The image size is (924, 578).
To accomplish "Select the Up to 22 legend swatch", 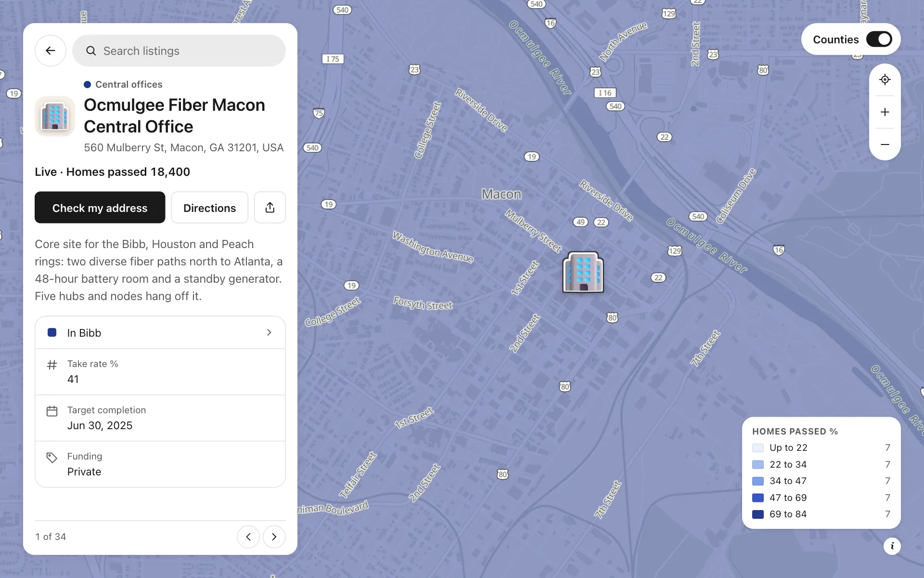I will click(758, 448).
